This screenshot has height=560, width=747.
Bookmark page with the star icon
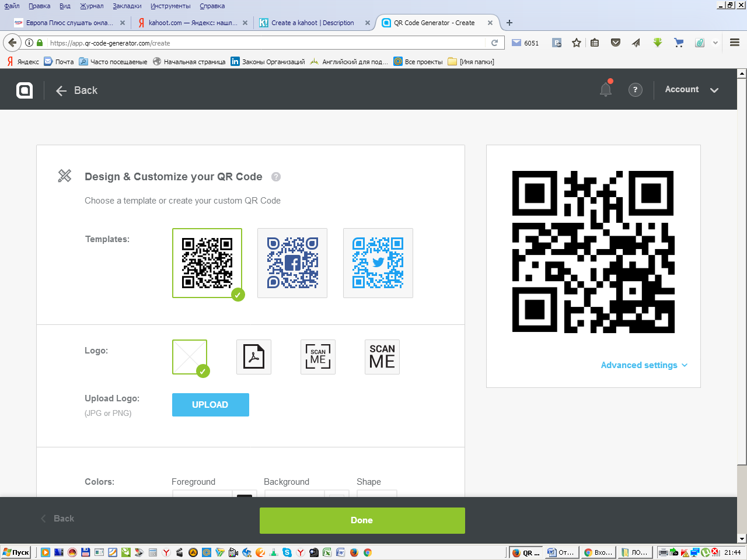[577, 43]
